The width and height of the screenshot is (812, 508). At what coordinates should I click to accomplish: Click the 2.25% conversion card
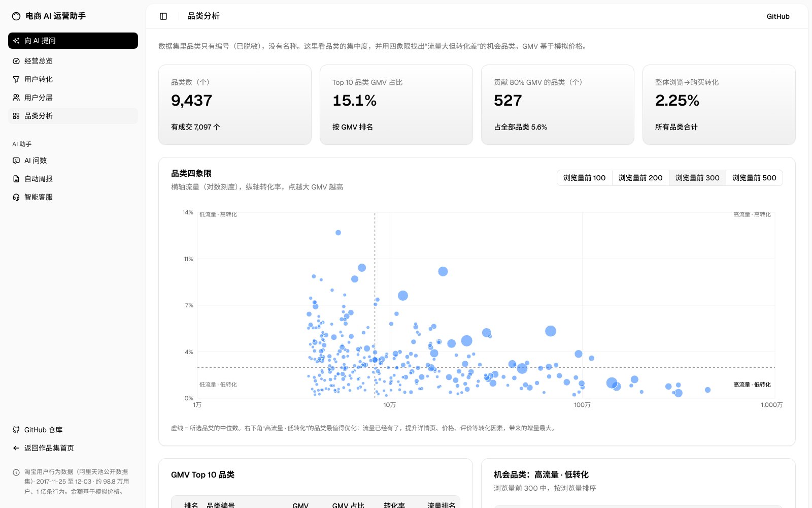pyautogui.click(x=719, y=105)
